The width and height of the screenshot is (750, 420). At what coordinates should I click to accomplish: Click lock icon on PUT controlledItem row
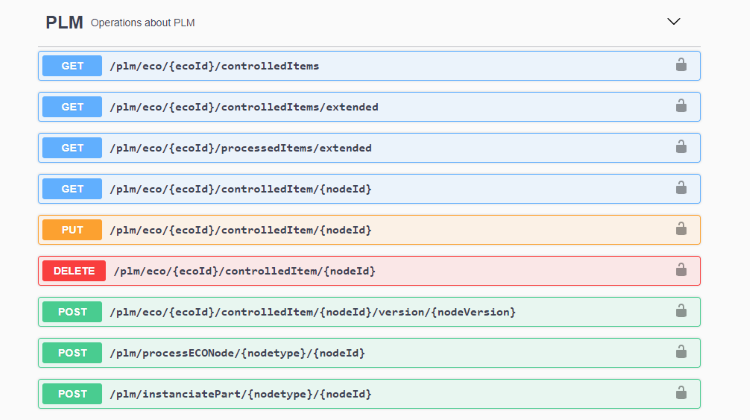pyautogui.click(x=681, y=229)
